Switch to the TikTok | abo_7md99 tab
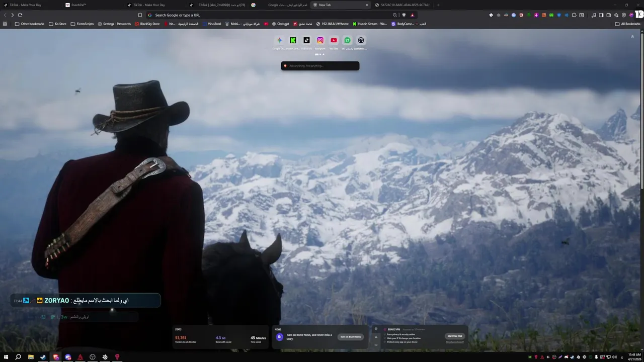 (x=216, y=5)
